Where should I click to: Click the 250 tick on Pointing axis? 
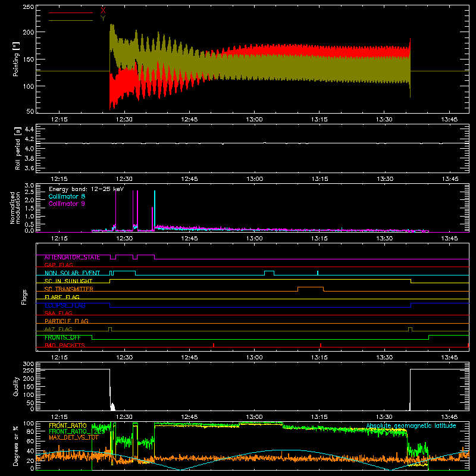(28, 7)
